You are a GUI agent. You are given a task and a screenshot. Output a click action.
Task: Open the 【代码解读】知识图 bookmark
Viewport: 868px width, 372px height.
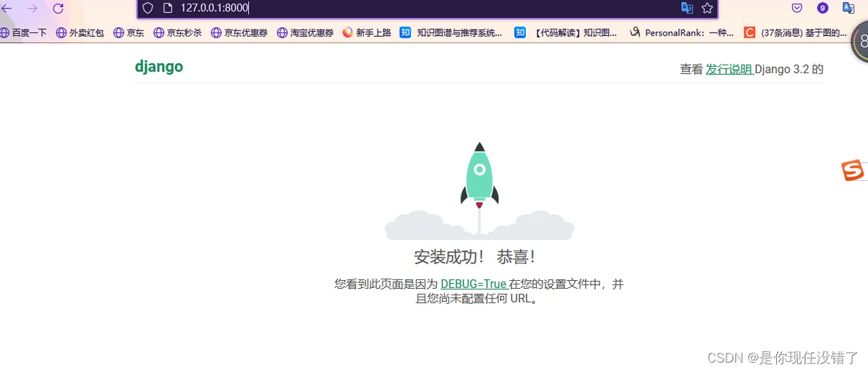click(566, 33)
